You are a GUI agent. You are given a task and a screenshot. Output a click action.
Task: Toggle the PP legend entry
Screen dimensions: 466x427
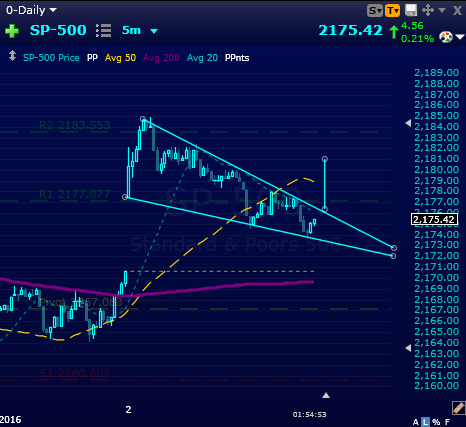(x=92, y=58)
